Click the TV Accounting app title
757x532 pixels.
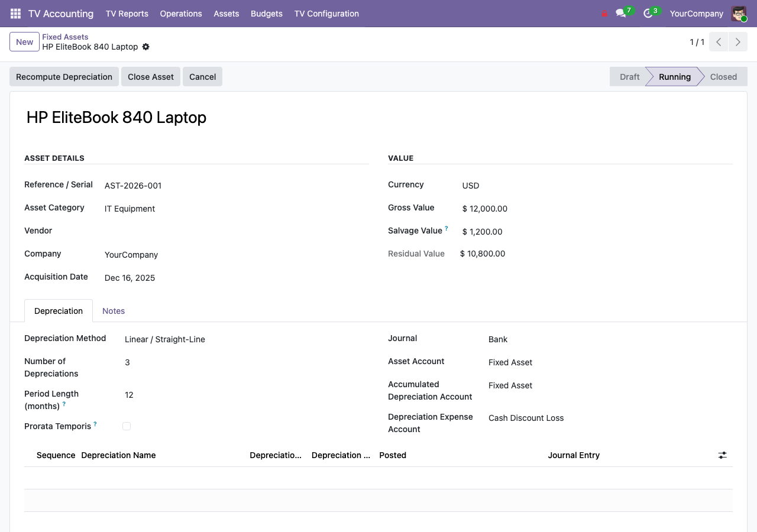coord(61,14)
